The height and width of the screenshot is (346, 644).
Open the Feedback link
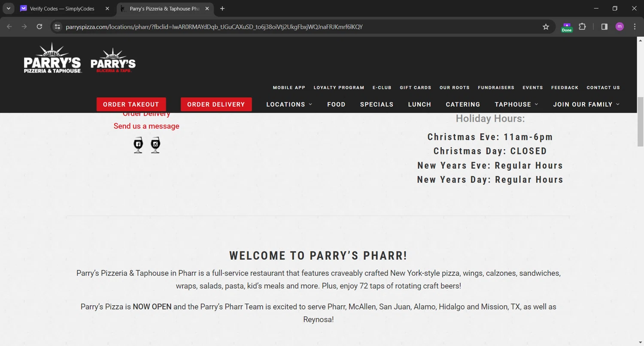point(565,88)
